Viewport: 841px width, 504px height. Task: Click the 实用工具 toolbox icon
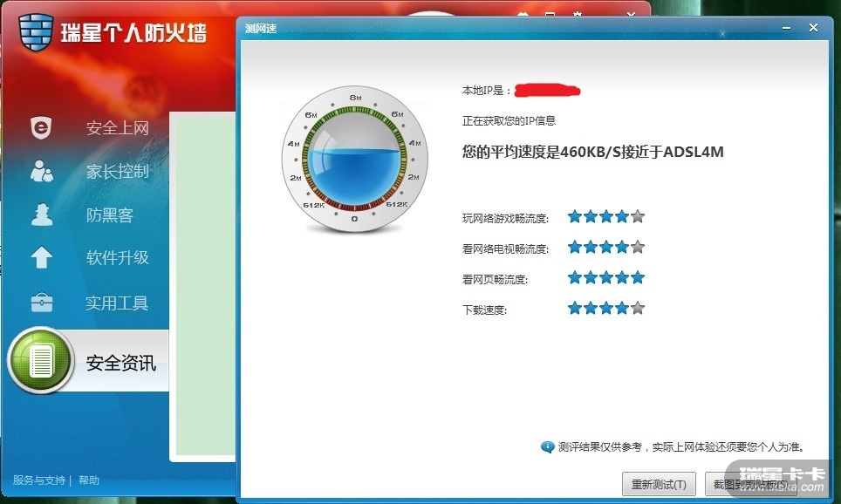42,303
